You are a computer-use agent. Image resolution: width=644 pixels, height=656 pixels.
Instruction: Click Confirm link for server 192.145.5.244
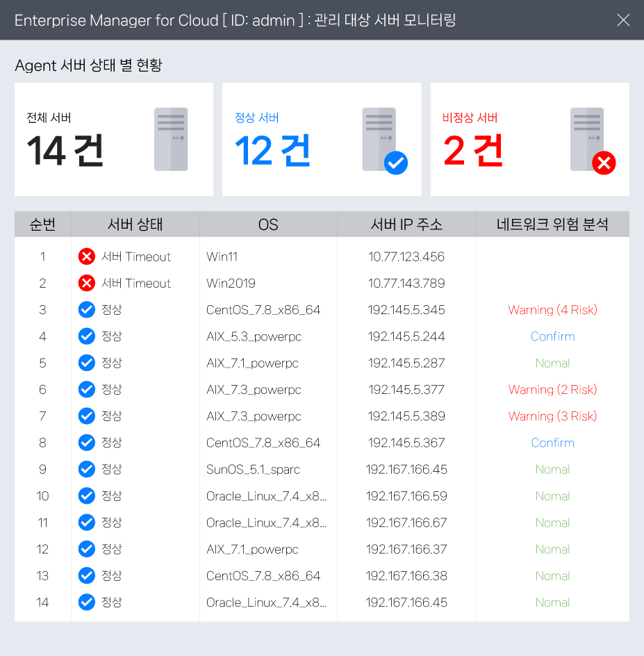552,336
